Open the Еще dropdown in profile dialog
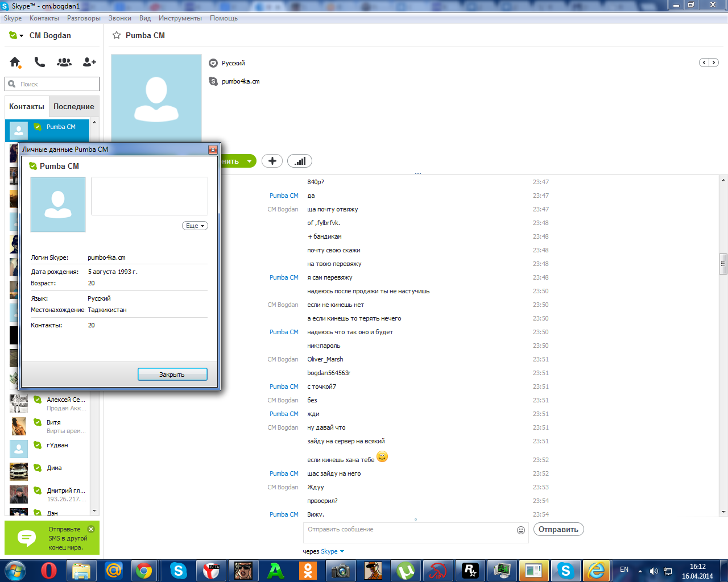 coord(195,226)
